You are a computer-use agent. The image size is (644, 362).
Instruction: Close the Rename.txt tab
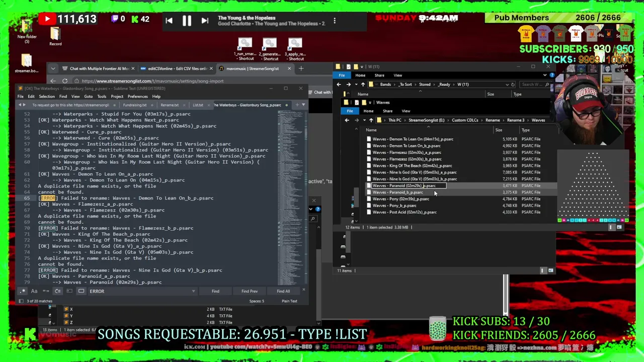(x=183, y=105)
